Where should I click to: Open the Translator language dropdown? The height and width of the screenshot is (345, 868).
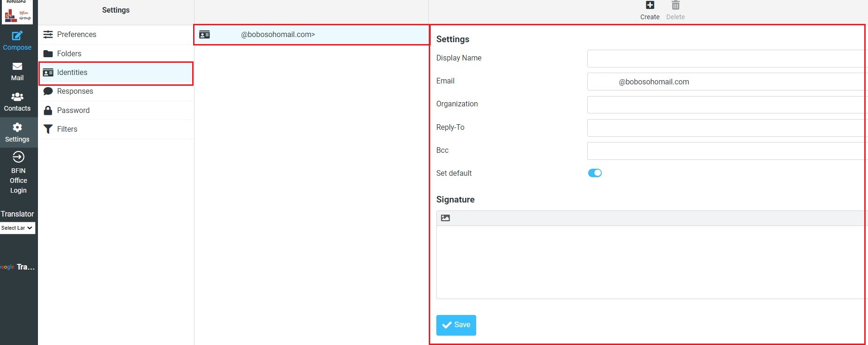[17, 228]
